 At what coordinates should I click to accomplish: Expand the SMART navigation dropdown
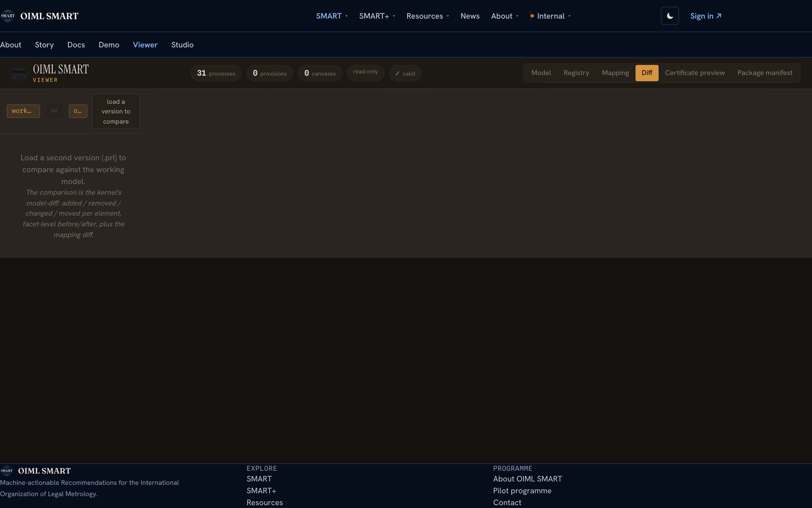(332, 16)
